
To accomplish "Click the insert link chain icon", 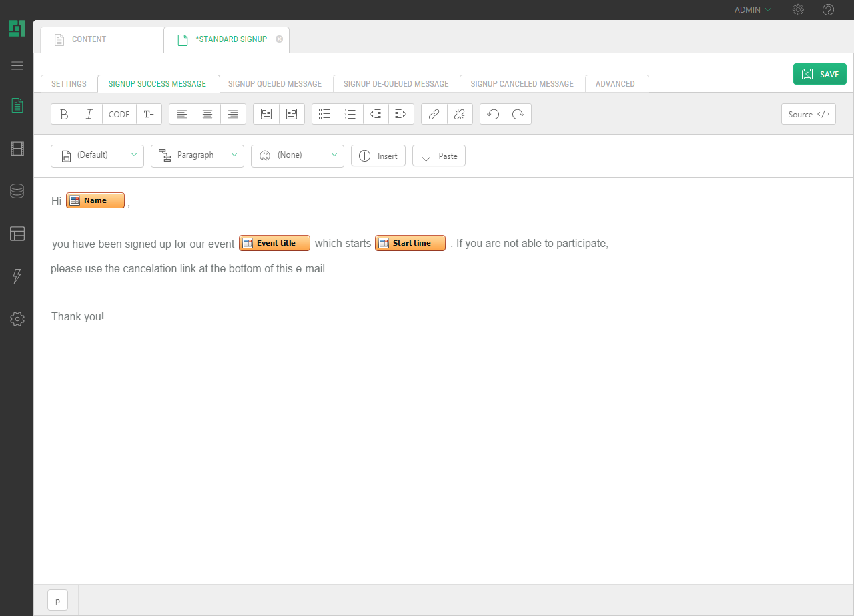I will pos(434,114).
